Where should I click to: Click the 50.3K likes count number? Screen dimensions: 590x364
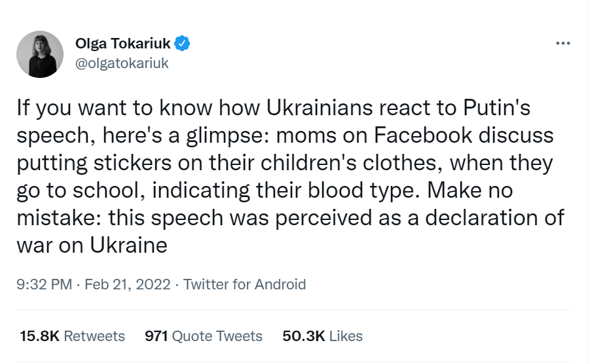(303, 336)
